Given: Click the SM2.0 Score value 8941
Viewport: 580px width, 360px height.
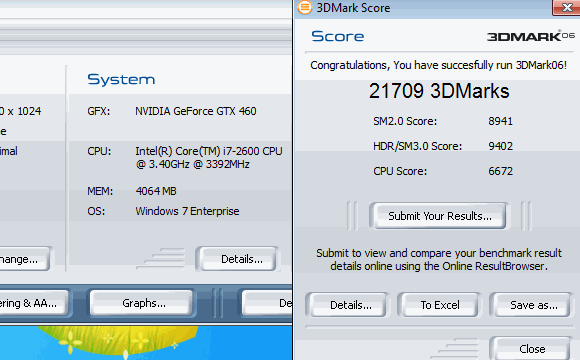Looking at the screenshot, I should (x=500, y=121).
